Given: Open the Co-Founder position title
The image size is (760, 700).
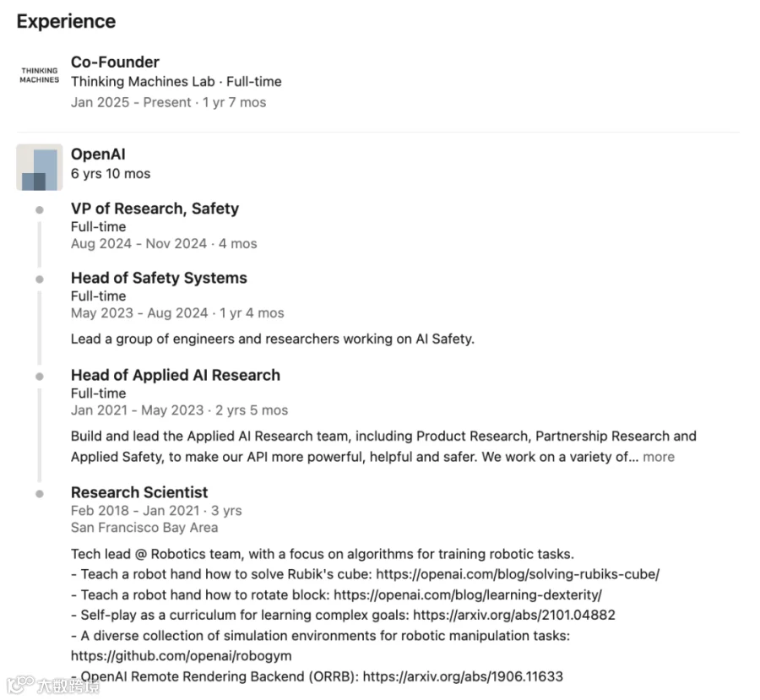Looking at the screenshot, I should point(115,62).
